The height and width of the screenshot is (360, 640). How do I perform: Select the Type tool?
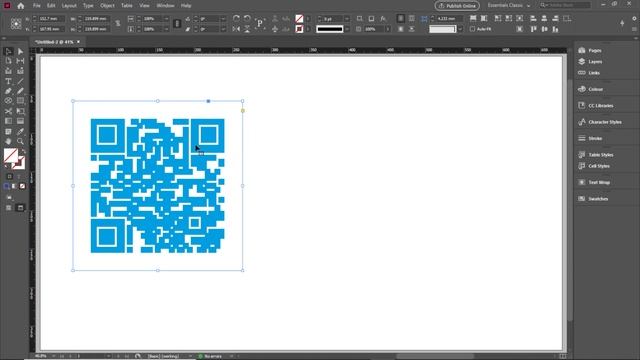pyautogui.click(x=8, y=81)
